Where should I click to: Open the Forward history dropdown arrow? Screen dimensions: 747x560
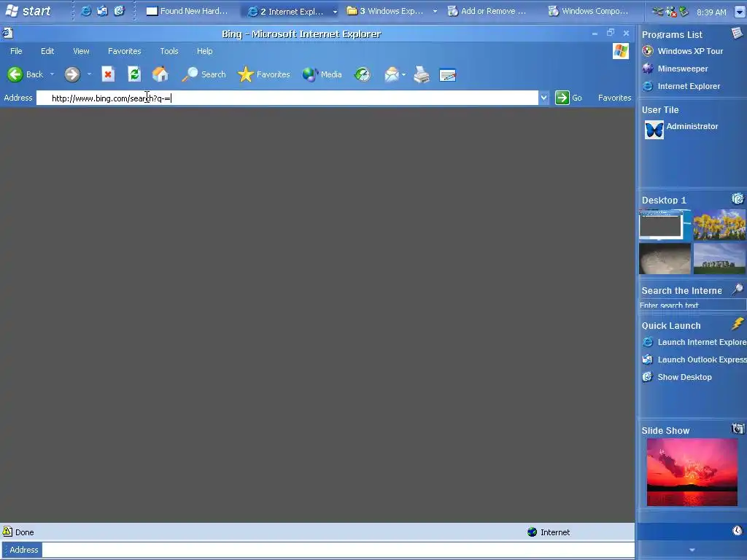[89, 74]
